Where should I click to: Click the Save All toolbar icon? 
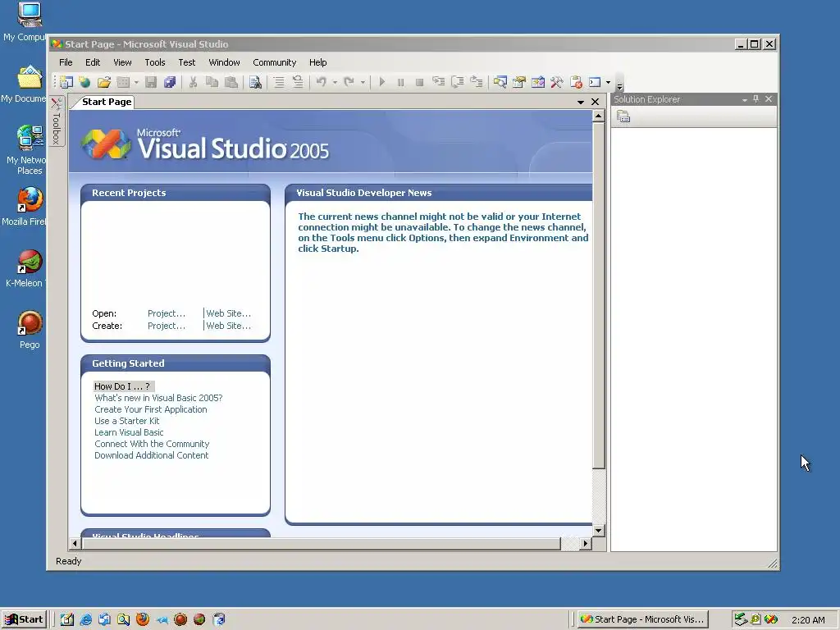(170, 82)
